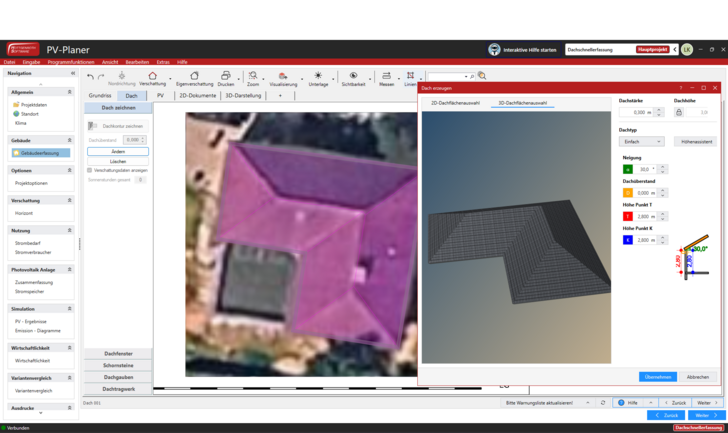Select the Linien tool
Screen dimensions: 728x433
410,78
